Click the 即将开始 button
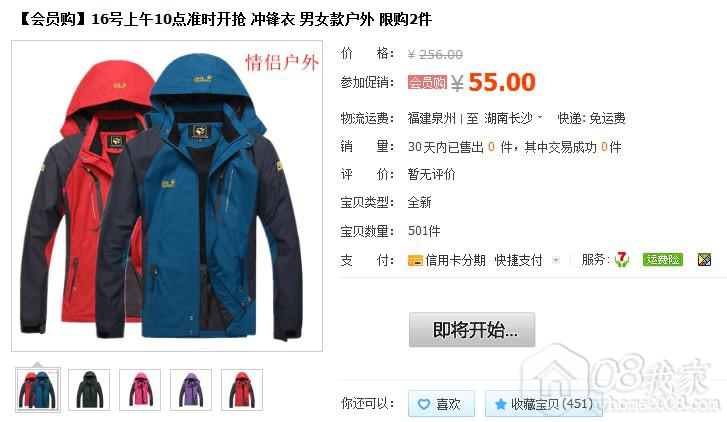This screenshot has height=422, width=727. (x=472, y=330)
